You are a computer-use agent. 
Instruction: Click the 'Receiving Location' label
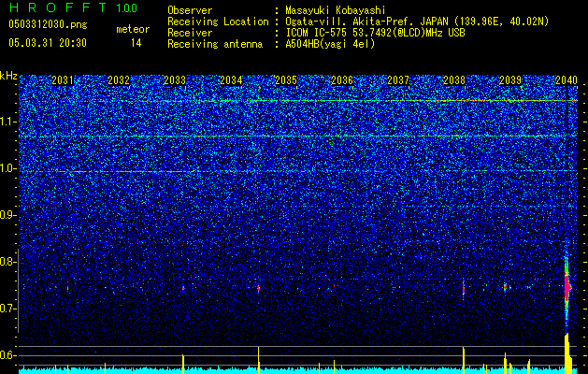point(218,22)
